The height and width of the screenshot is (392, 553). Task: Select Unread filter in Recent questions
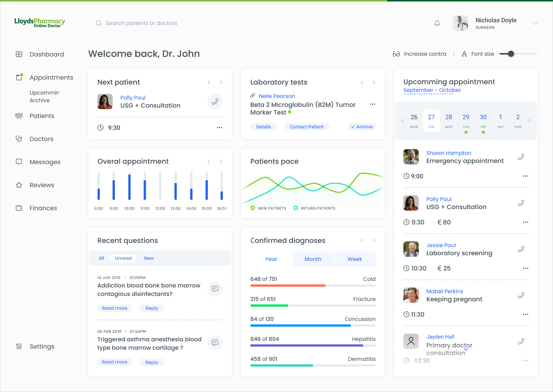point(123,258)
